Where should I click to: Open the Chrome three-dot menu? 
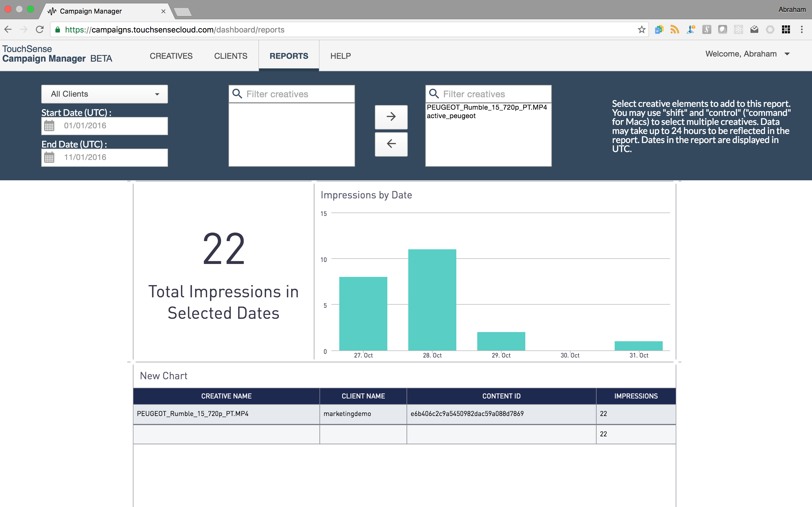click(802, 29)
